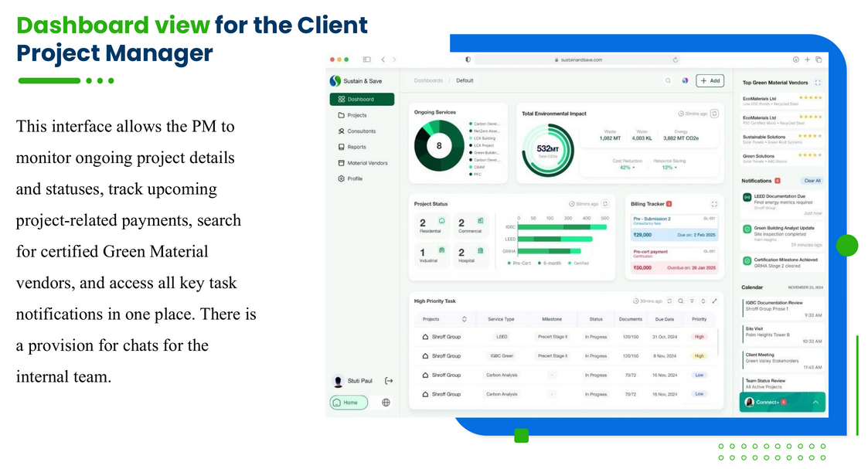Clear all notifications with Clear All
This screenshot has width=868, height=469.
812,181
